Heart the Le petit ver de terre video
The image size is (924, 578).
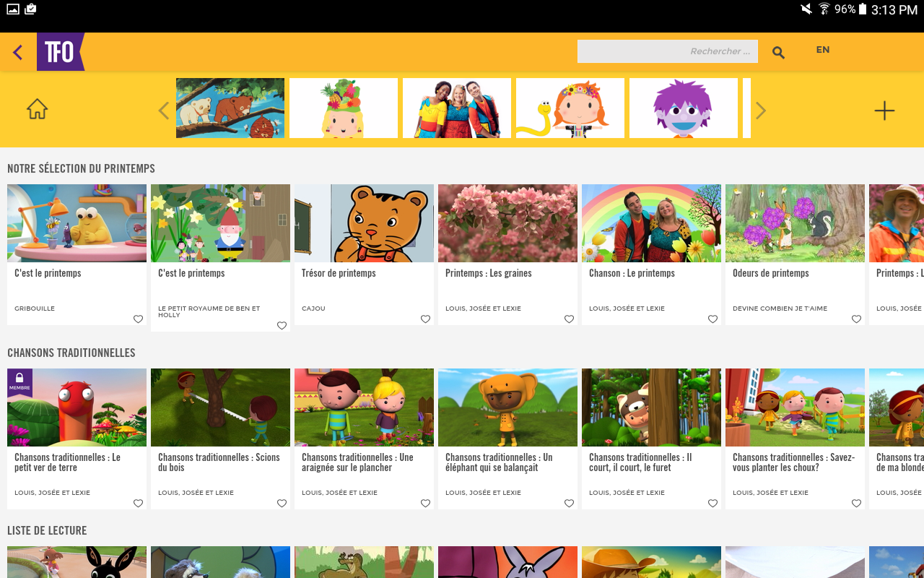[x=138, y=504]
